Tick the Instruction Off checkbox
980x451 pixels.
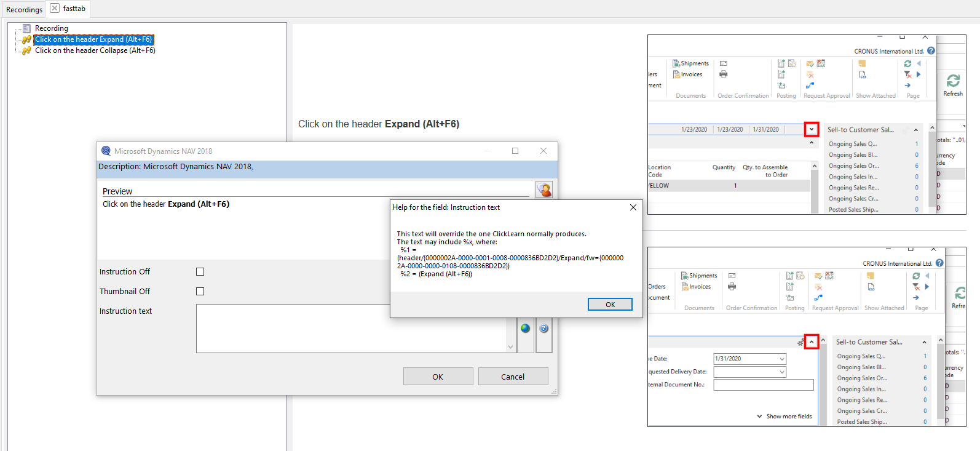coord(200,271)
